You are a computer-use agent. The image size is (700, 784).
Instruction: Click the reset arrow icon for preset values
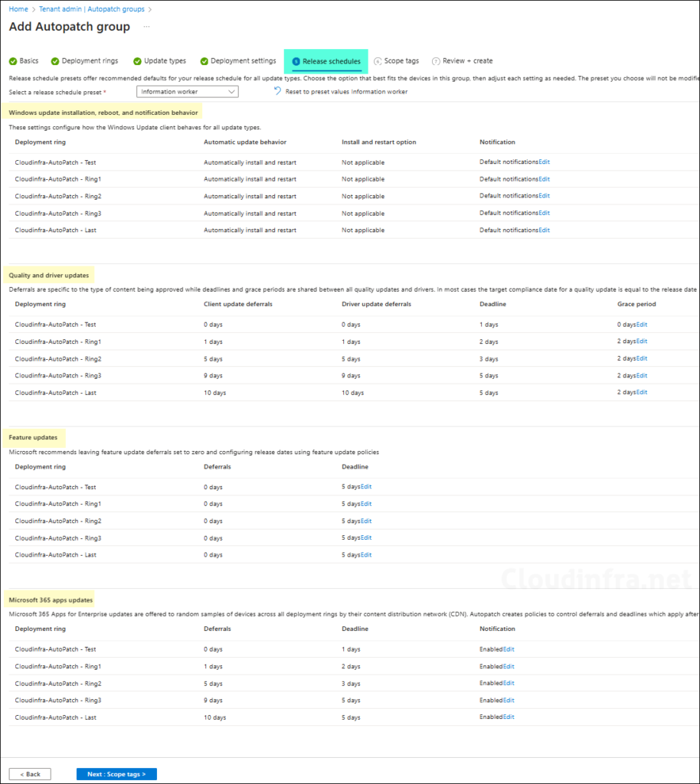[278, 91]
